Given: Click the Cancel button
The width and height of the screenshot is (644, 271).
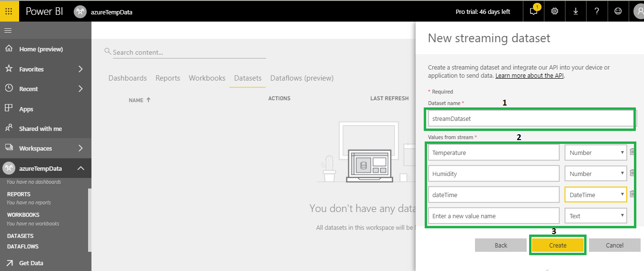Looking at the screenshot, I should (614, 245).
